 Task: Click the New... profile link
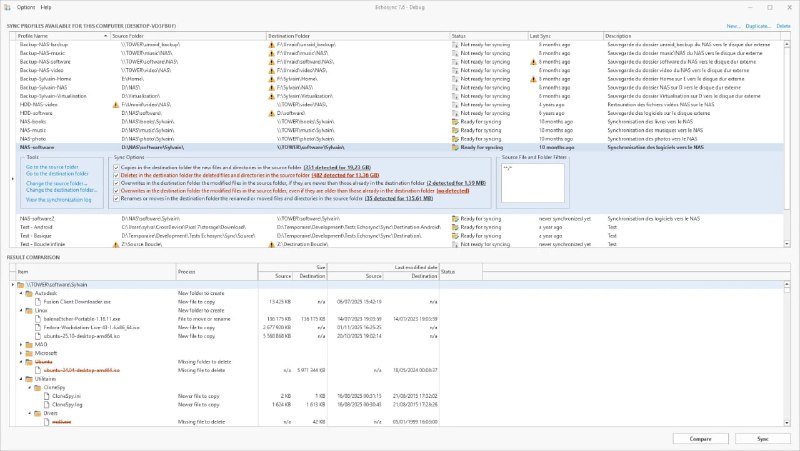point(733,26)
